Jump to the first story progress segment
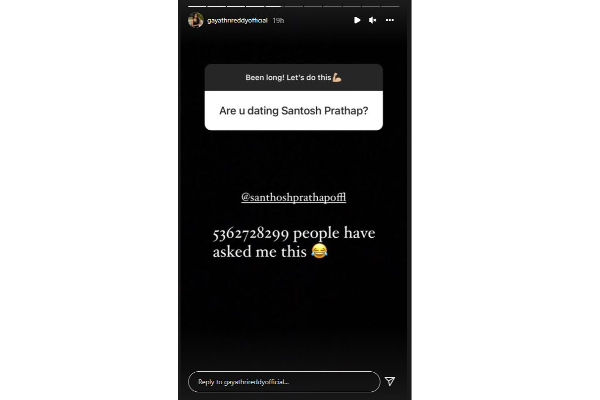 [x=197, y=7]
